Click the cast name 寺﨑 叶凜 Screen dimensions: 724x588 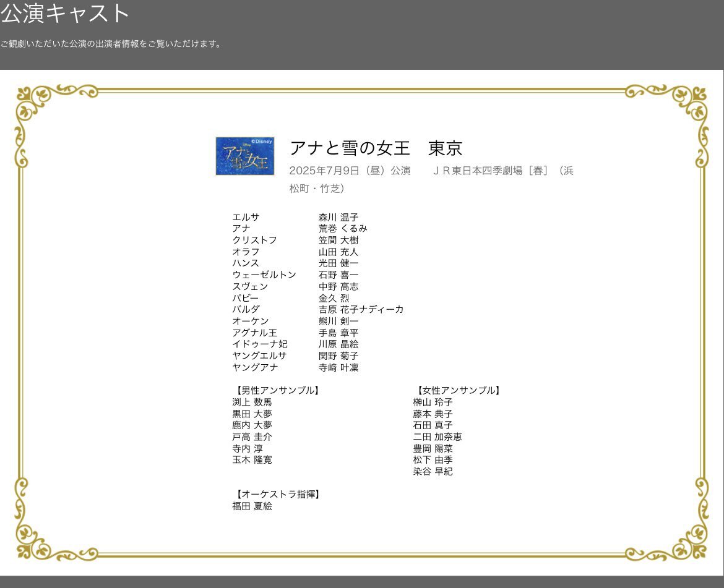click(x=338, y=367)
